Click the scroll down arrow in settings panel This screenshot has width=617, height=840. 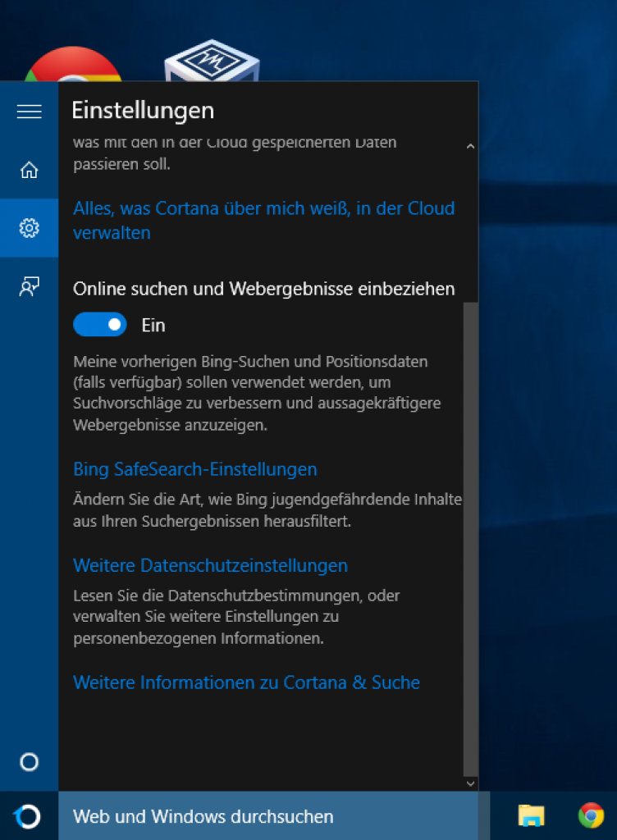click(x=470, y=783)
